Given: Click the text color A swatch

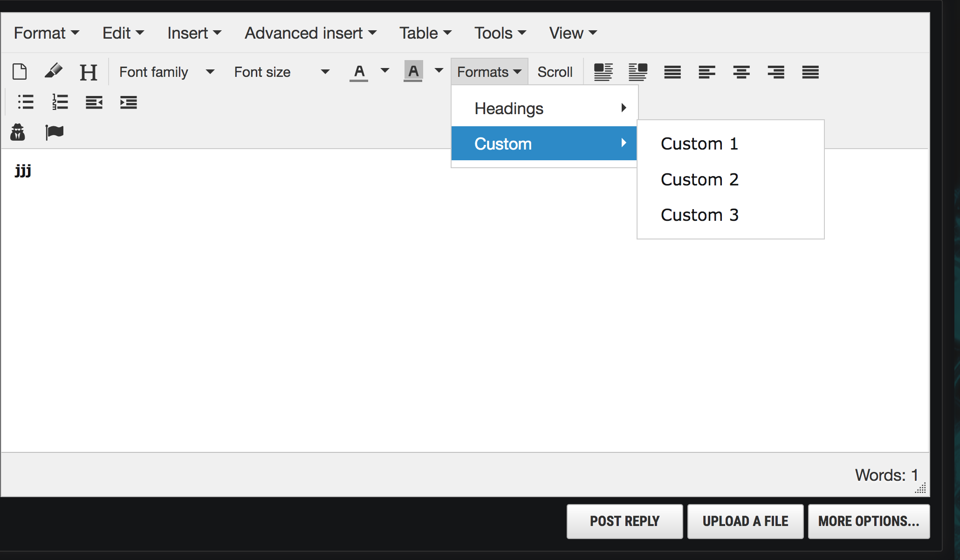Looking at the screenshot, I should 359,72.
